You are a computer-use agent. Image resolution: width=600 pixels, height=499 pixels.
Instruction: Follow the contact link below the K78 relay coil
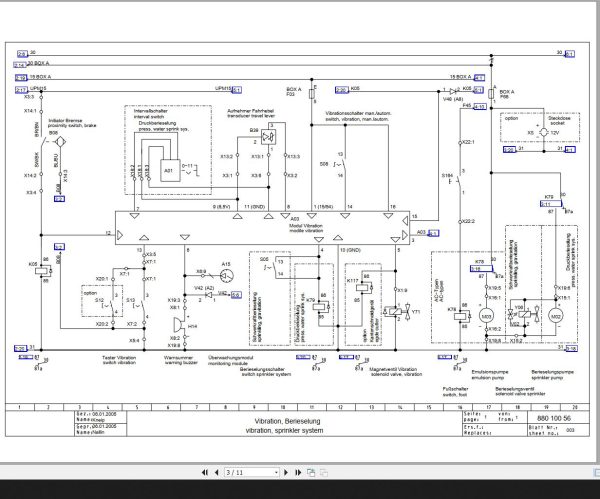pyautogui.click(x=445, y=357)
